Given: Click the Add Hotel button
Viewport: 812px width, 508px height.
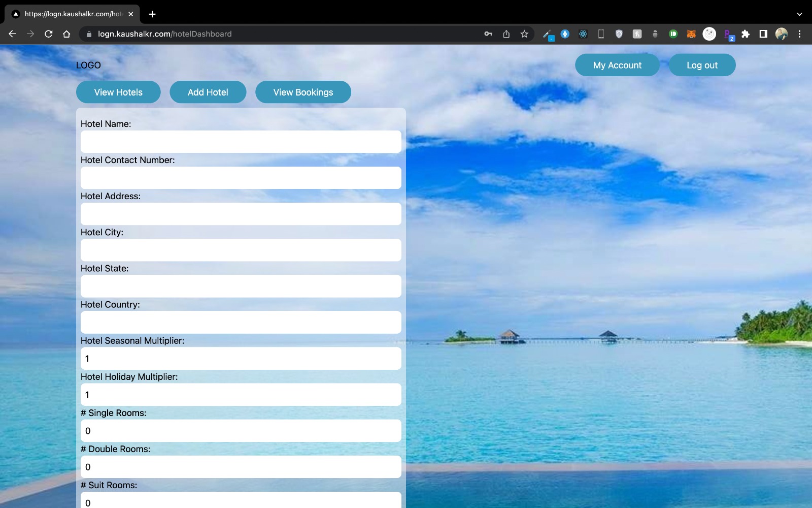Looking at the screenshot, I should coord(208,92).
